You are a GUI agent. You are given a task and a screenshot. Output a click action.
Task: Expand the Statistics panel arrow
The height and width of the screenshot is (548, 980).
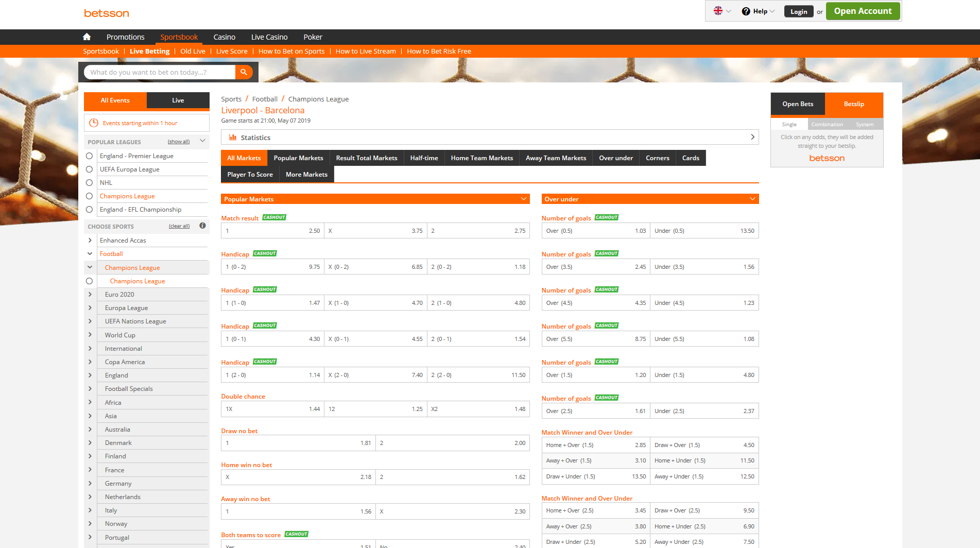click(x=752, y=137)
